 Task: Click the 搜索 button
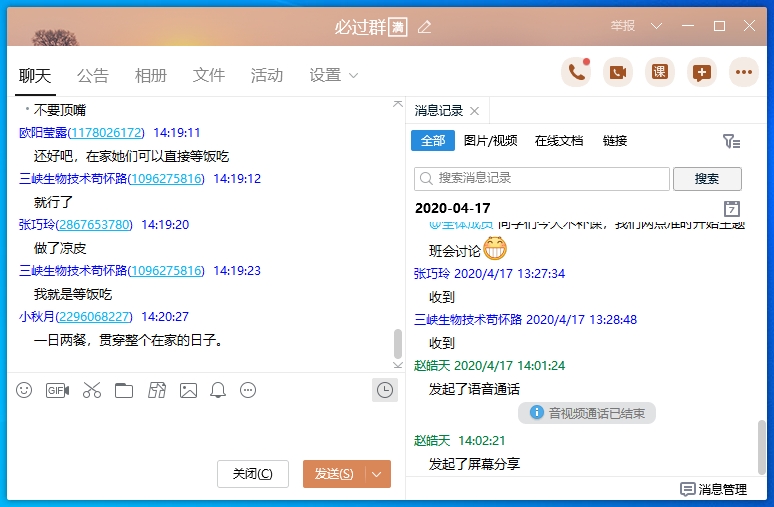click(x=707, y=179)
